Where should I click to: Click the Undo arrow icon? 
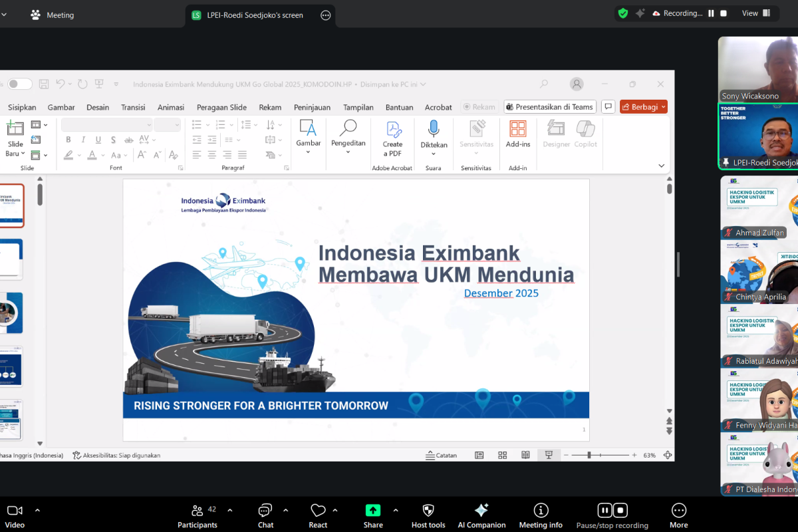pyautogui.click(x=61, y=84)
